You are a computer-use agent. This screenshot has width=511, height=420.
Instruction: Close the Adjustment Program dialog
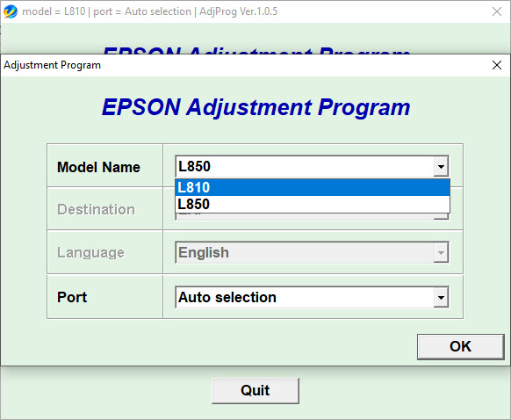[x=497, y=65]
